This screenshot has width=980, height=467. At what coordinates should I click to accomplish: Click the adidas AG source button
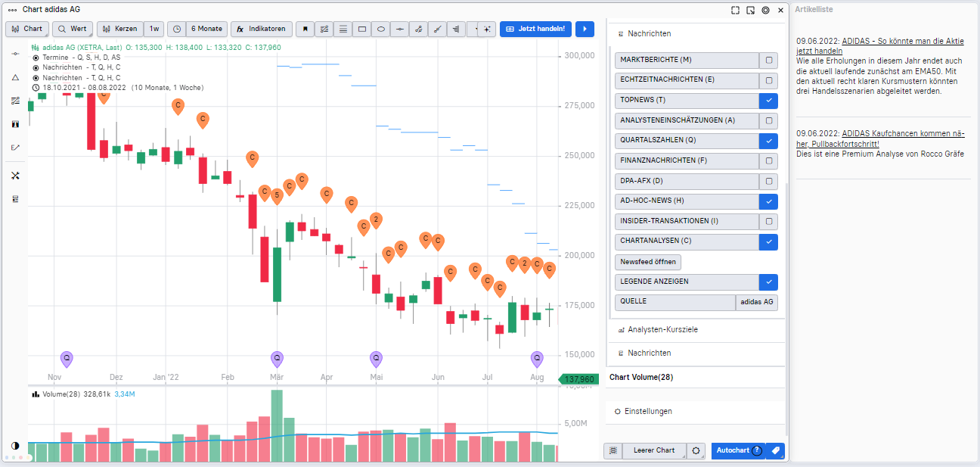click(757, 302)
